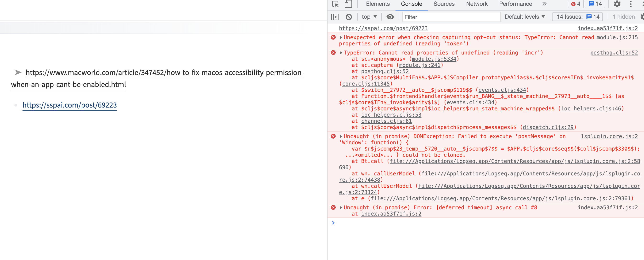
Task: Click the blue message badge showing 14
Action: [594, 4]
